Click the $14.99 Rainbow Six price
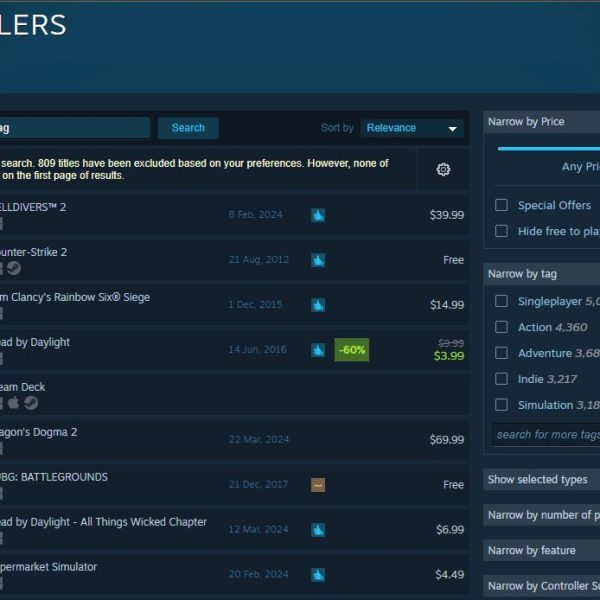The width and height of the screenshot is (600, 600). coord(447,305)
